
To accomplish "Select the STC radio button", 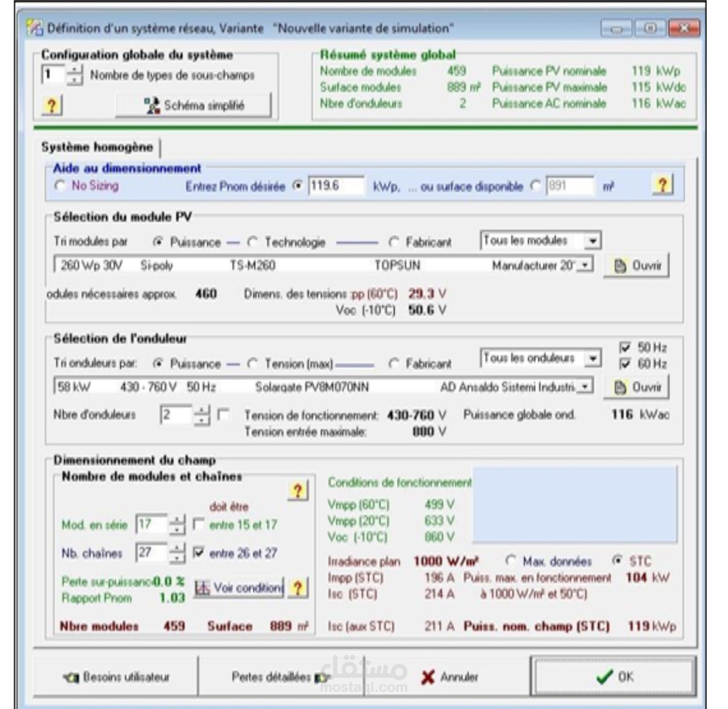I will (x=617, y=560).
